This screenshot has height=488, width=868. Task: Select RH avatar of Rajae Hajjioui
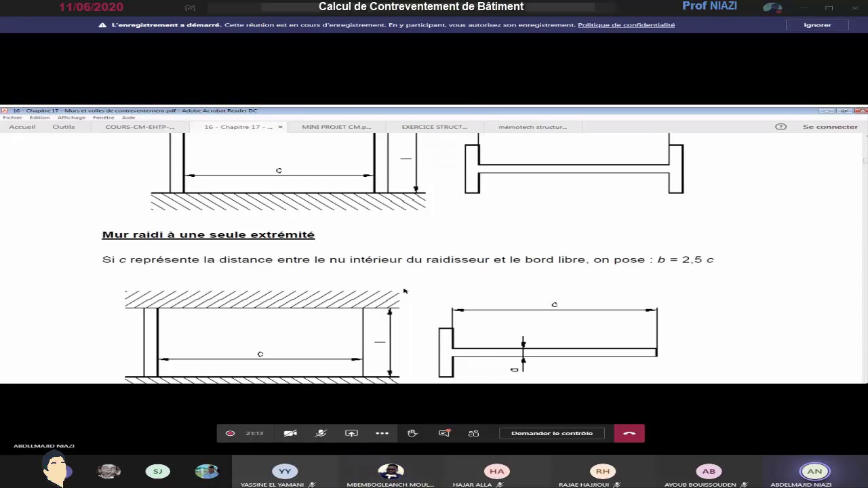[603, 471]
